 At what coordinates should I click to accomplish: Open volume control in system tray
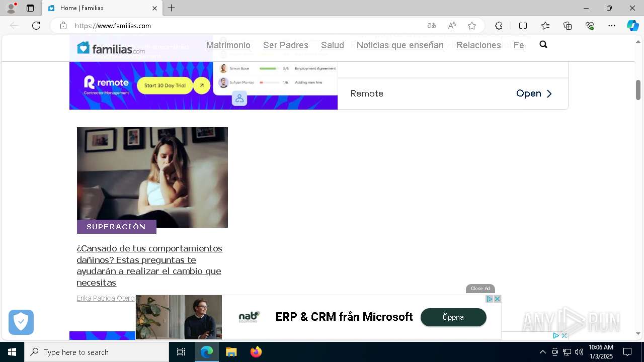pyautogui.click(x=579, y=352)
